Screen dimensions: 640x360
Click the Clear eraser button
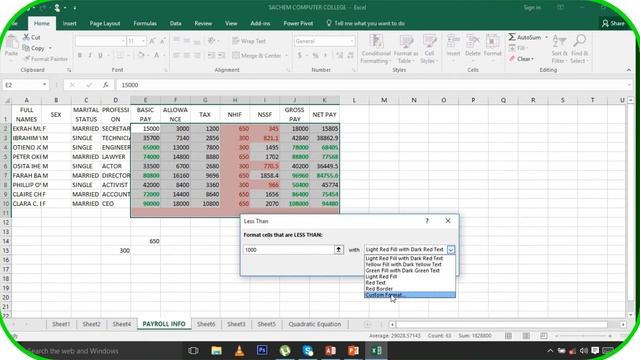(521, 59)
